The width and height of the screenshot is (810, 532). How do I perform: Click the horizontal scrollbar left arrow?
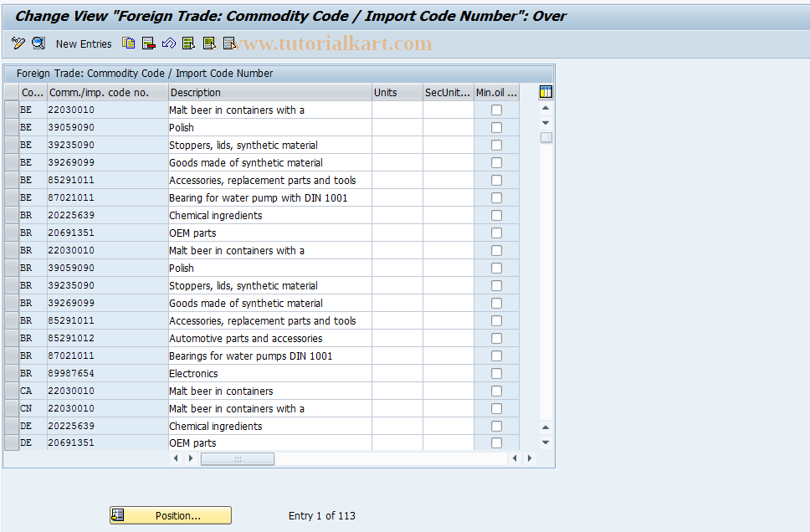(x=176, y=458)
